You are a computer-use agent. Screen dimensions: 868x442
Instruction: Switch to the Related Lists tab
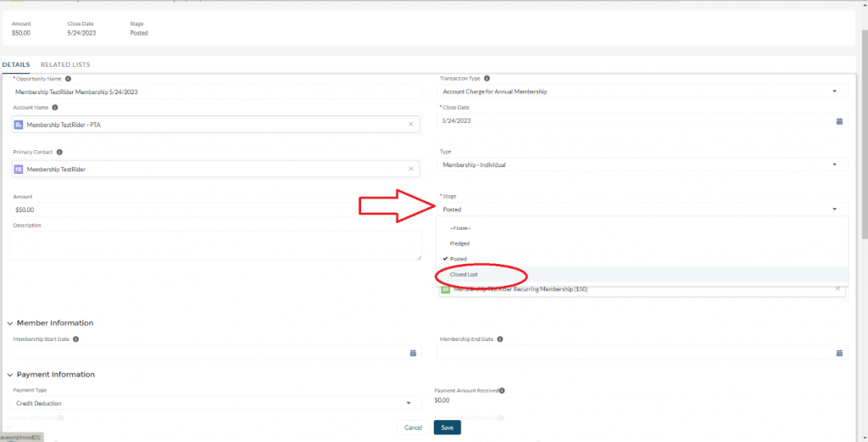pyautogui.click(x=65, y=64)
